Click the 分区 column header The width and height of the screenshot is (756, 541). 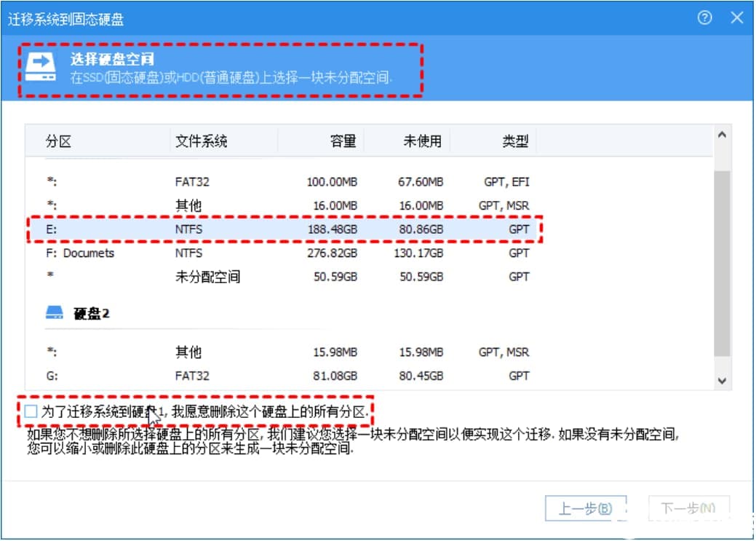[x=58, y=141]
